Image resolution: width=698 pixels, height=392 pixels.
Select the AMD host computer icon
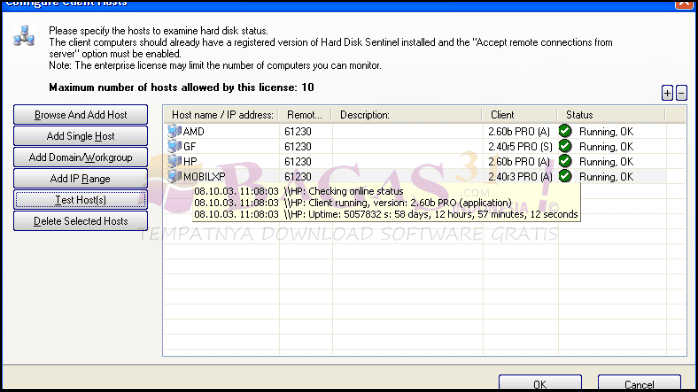point(174,131)
